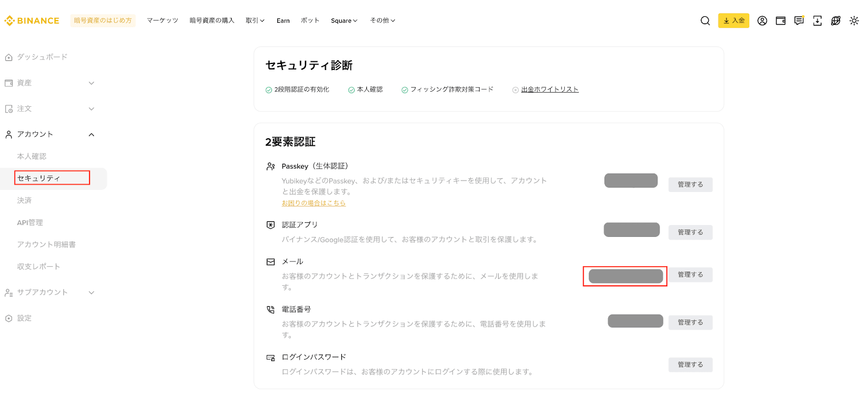The width and height of the screenshot is (868, 398).
Task: Click the メール envelope icon
Action: pos(271,262)
